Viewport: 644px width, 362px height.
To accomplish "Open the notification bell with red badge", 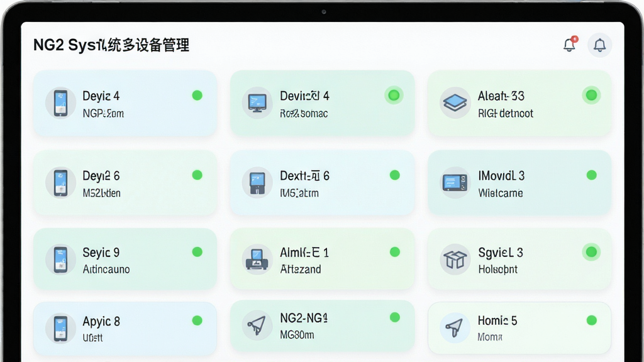I will [x=570, y=45].
